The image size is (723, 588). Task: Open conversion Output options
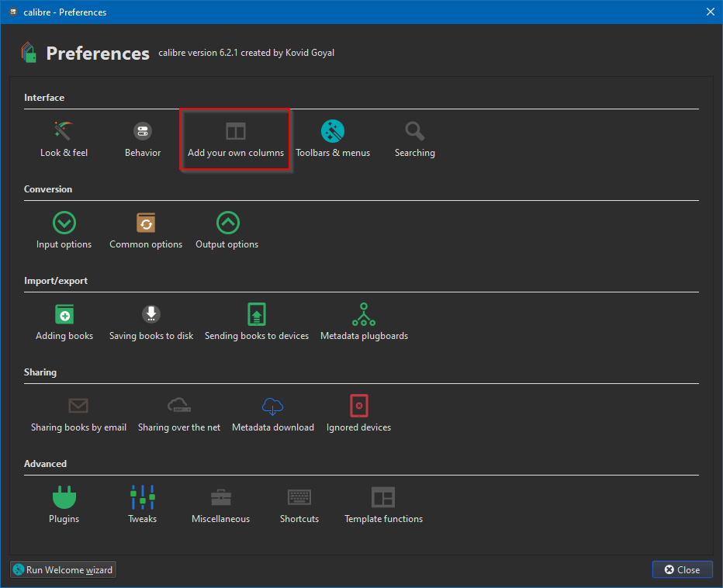(x=227, y=230)
